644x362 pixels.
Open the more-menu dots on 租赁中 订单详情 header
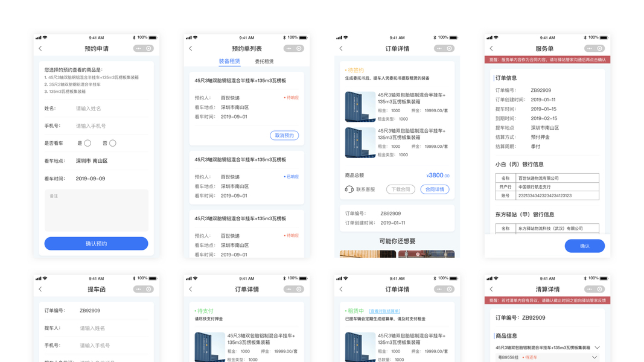439,290
